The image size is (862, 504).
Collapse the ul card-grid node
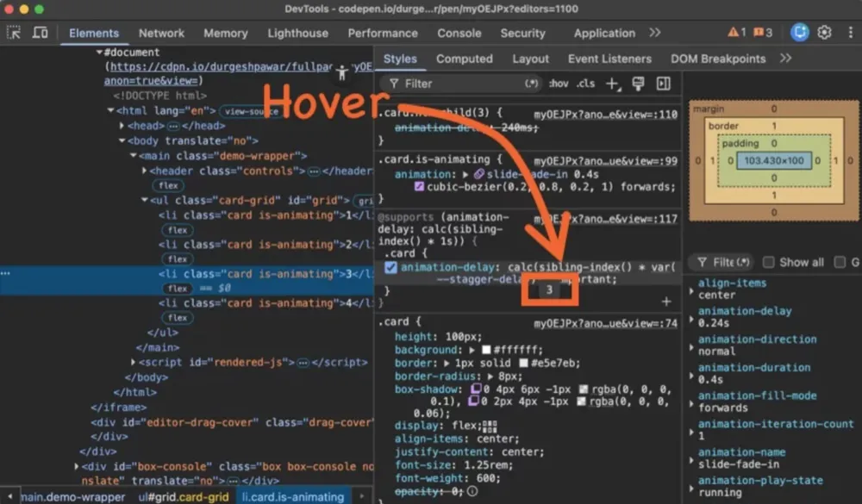tap(145, 200)
